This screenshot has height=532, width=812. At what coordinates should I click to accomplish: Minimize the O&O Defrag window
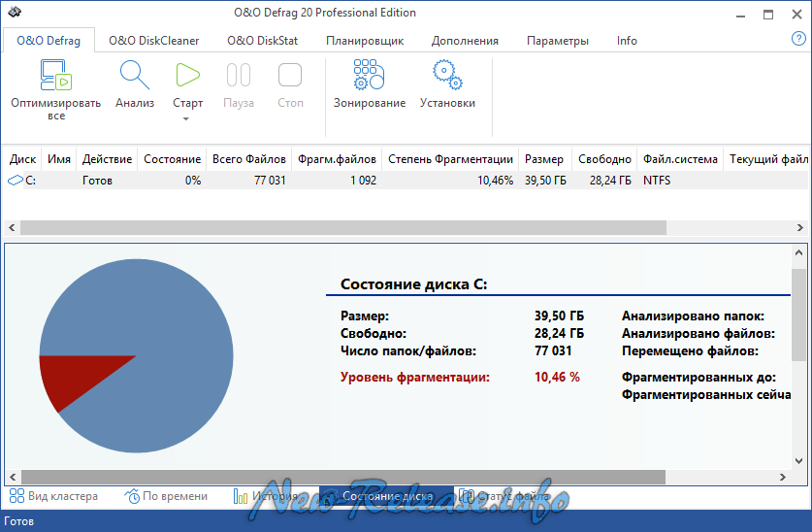pyautogui.click(x=740, y=15)
